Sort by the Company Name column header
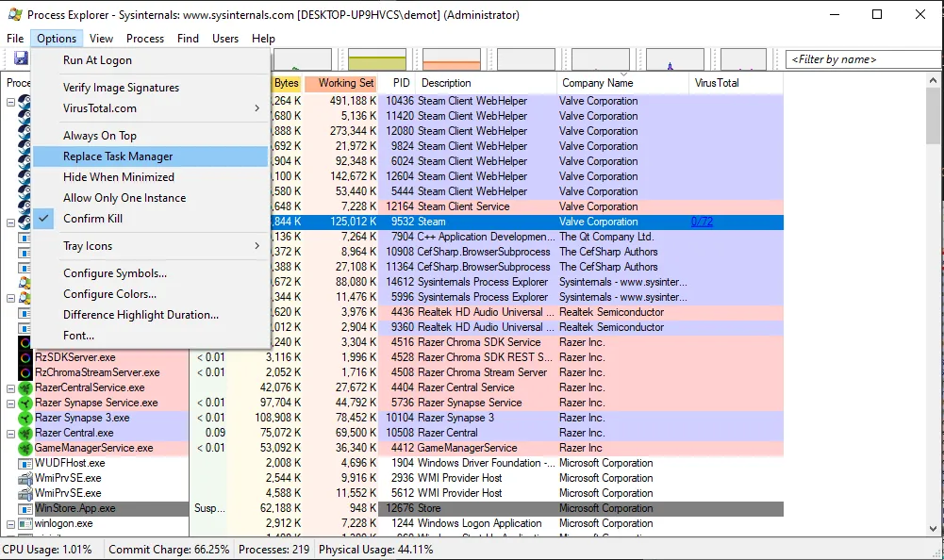944x560 pixels. [622, 83]
